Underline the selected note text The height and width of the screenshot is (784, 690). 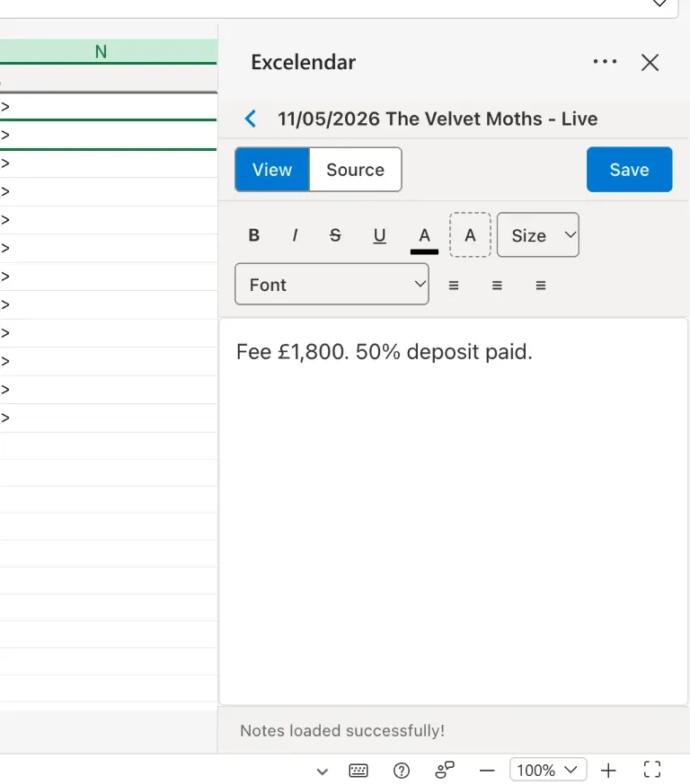pyautogui.click(x=380, y=235)
